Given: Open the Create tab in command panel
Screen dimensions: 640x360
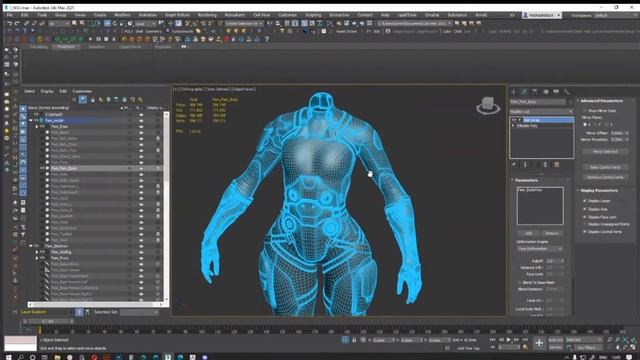Looking at the screenshot, I should click(x=514, y=92).
